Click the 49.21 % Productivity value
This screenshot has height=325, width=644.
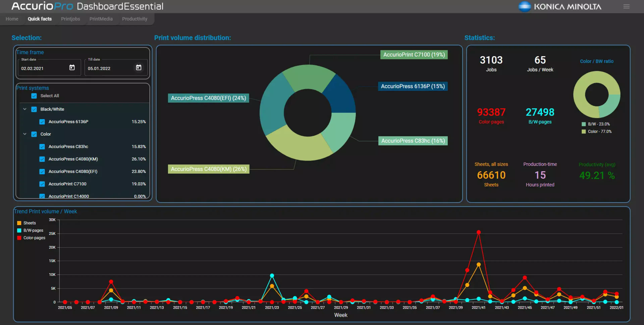point(597,176)
